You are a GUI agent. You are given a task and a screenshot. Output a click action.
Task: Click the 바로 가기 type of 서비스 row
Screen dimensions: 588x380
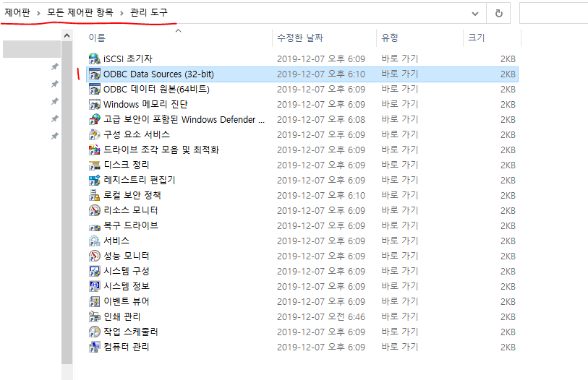click(400, 241)
